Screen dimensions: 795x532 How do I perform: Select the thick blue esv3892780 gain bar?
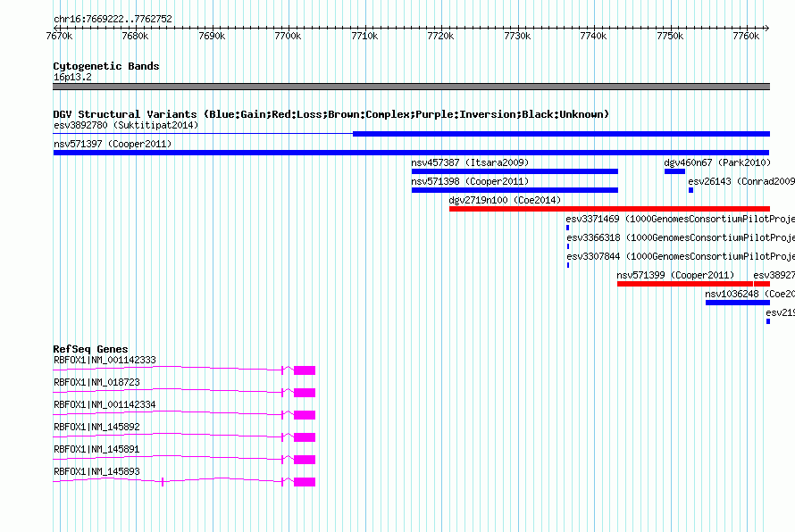click(x=561, y=134)
